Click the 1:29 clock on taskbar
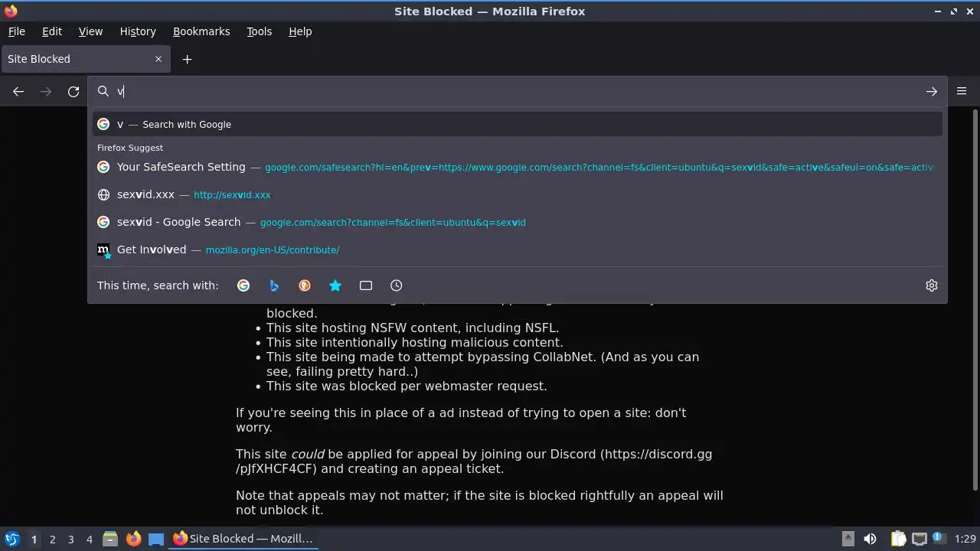This screenshot has height=551, width=980. [x=965, y=539]
